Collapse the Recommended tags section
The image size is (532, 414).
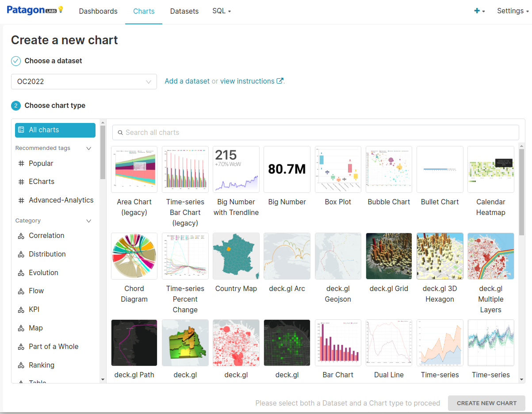(x=88, y=148)
